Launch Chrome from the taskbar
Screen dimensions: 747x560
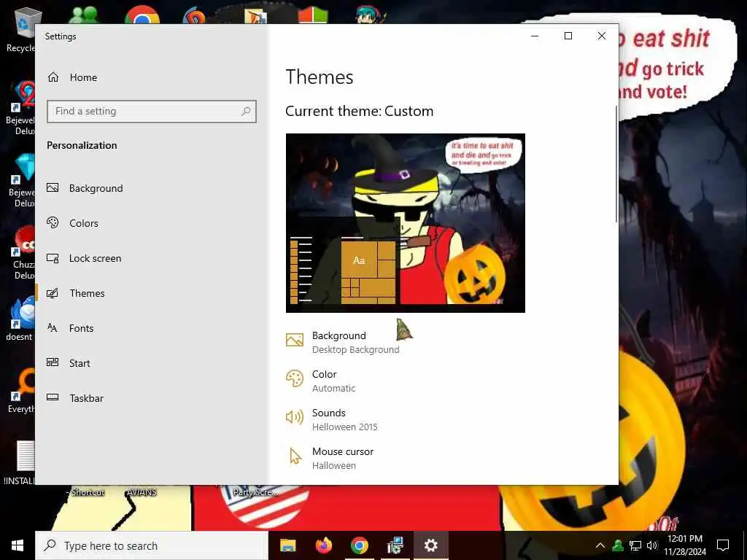(x=360, y=545)
